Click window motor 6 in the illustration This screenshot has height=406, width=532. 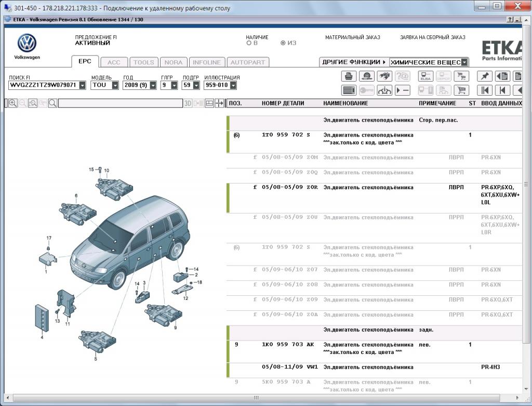tap(78, 214)
